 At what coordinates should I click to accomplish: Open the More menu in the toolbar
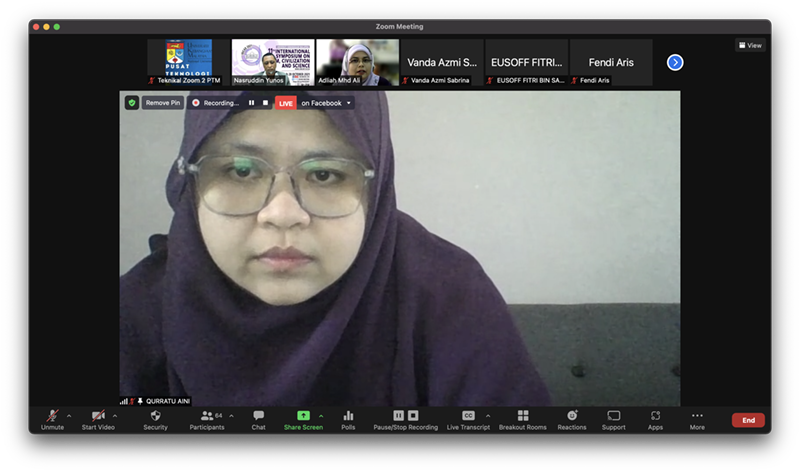(697, 417)
